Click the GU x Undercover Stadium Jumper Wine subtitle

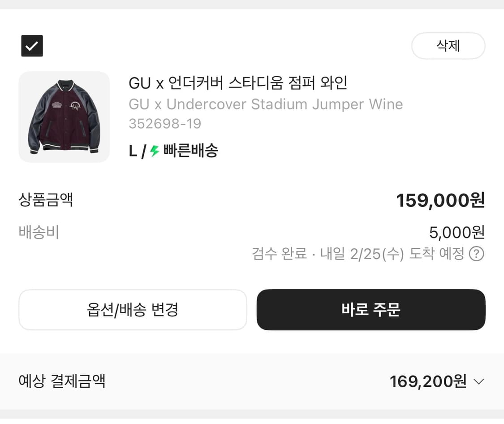pos(265,104)
